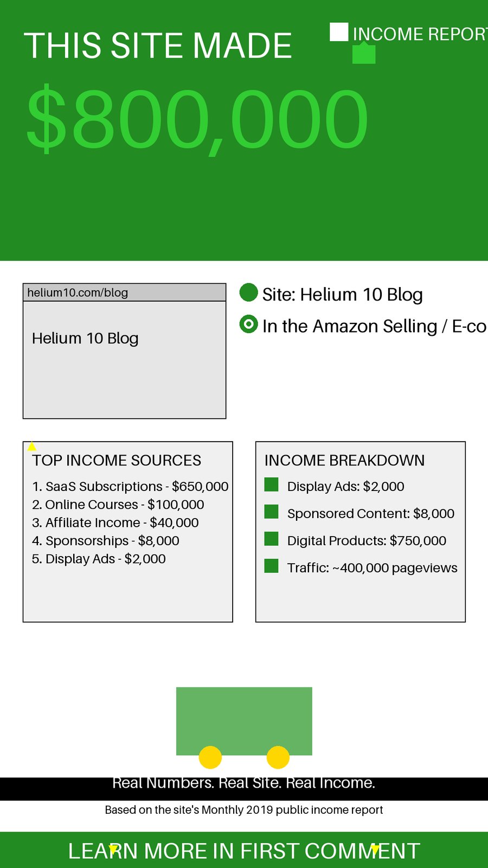Click the white square icon beside Income Report
The image size is (488, 868).
[x=339, y=32]
